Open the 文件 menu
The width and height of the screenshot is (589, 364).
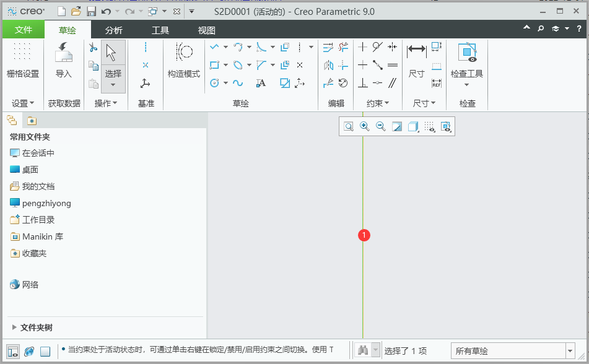click(23, 28)
